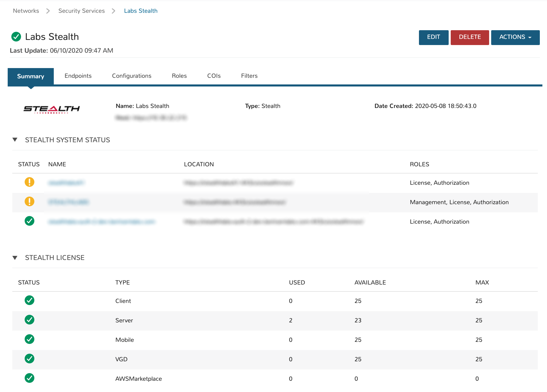Click the Client license status check icon
The width and height of the screenshot is (547, 392).
29,300
